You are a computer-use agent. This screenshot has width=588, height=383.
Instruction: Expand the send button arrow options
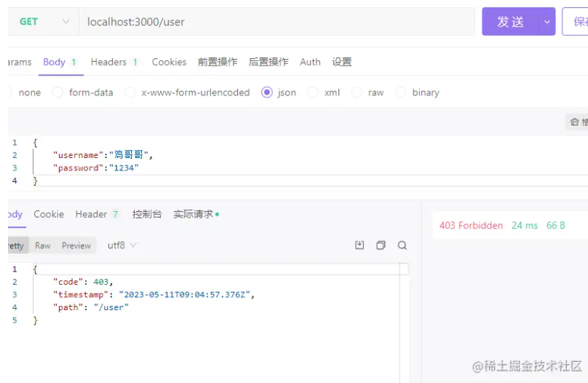coord(547,22)
